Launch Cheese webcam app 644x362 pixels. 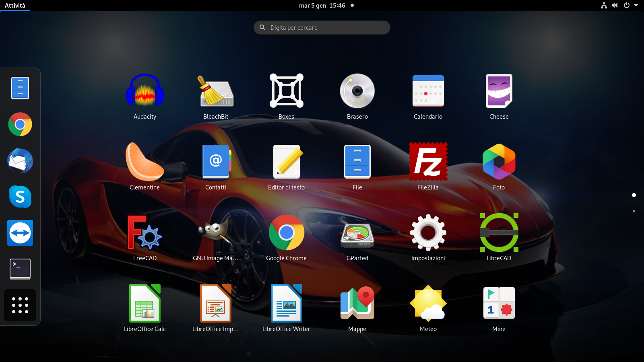(499, 97)
